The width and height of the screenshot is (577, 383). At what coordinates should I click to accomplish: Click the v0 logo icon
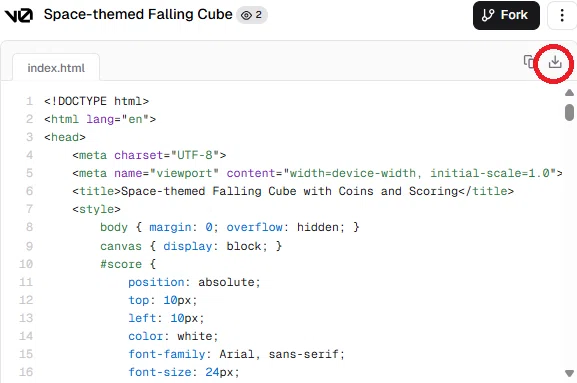pyautogui.click(x=19, y=15)
